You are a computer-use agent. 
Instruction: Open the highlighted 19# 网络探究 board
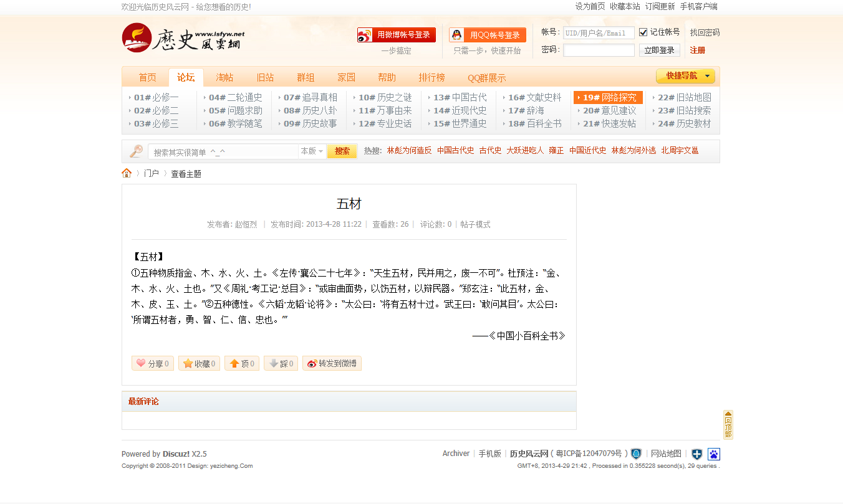coord(609,98)
